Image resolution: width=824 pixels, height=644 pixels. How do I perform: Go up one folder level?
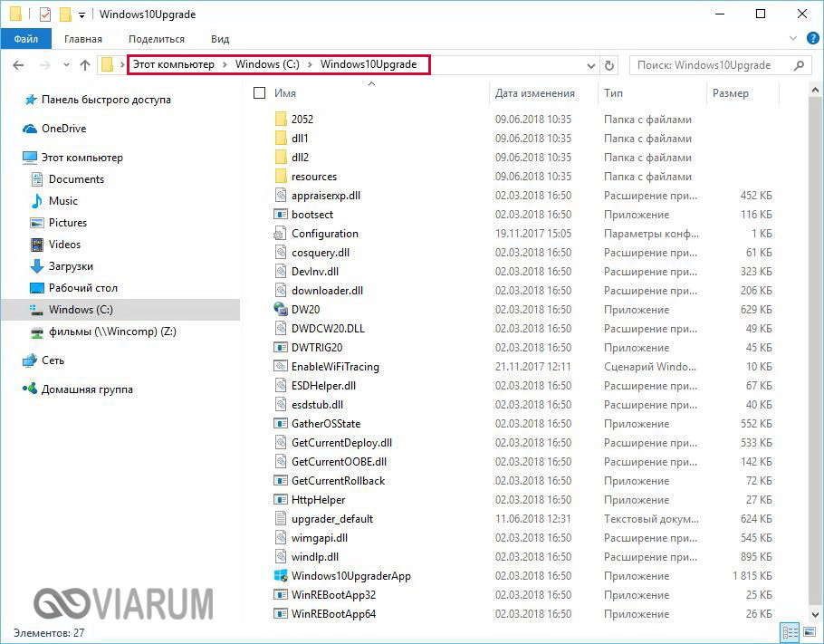(x=84, y=65)
